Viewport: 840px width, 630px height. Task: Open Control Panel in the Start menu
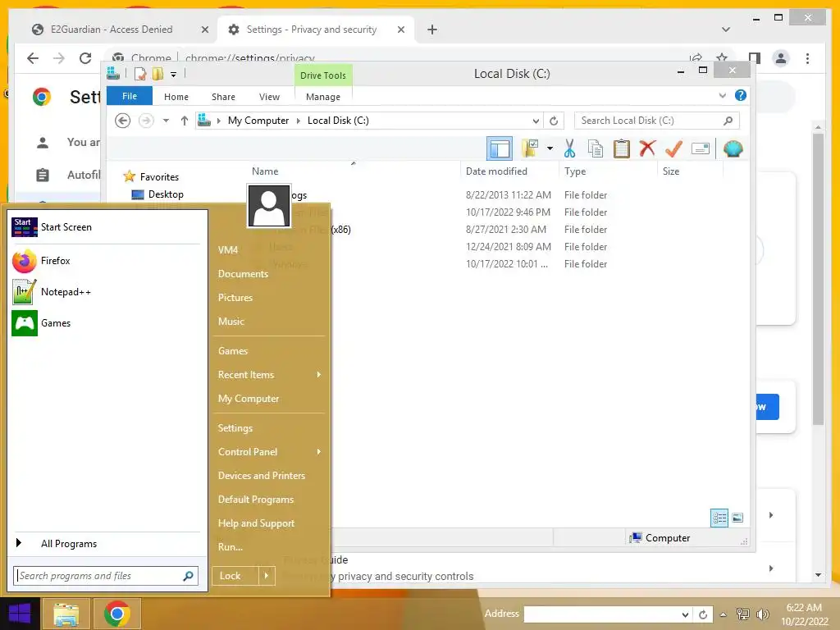tap(248, 452)
